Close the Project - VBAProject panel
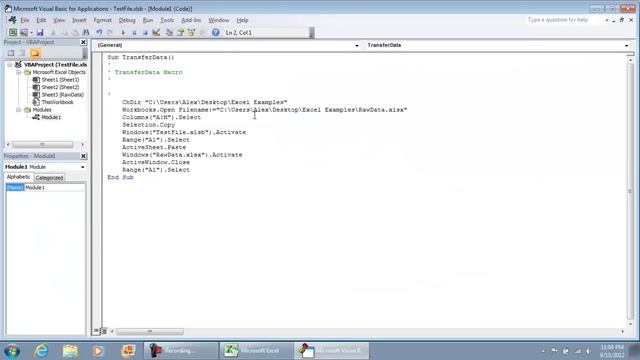The image size is (640, 360). click(83, 42)
